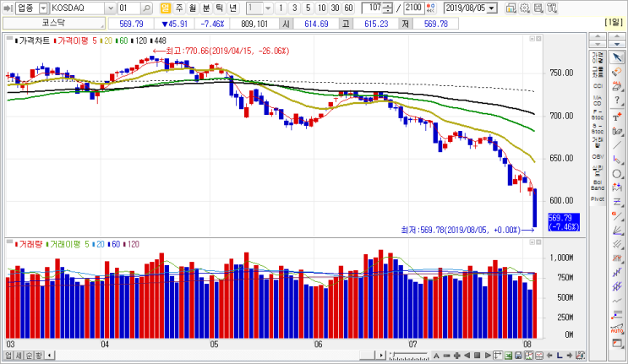
Task: Select the 년 yearly period toggle
Action: pos(233,8)
